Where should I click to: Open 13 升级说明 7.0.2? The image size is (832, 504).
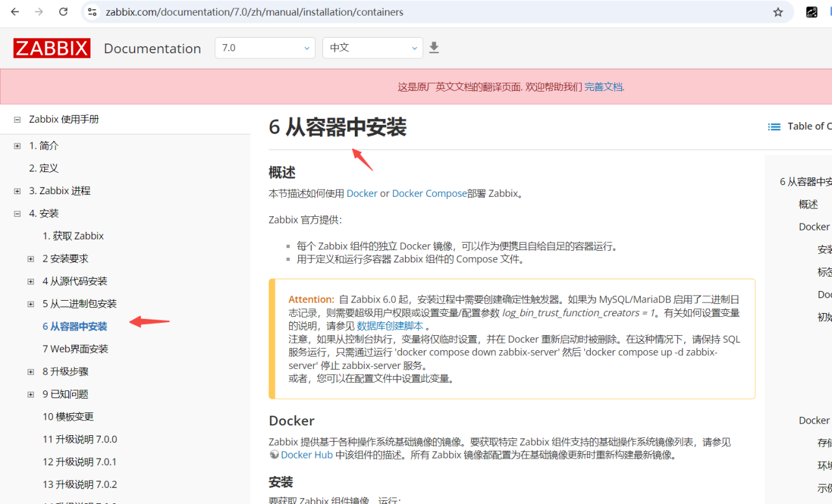pyautogui.click(x=80, y=485)
